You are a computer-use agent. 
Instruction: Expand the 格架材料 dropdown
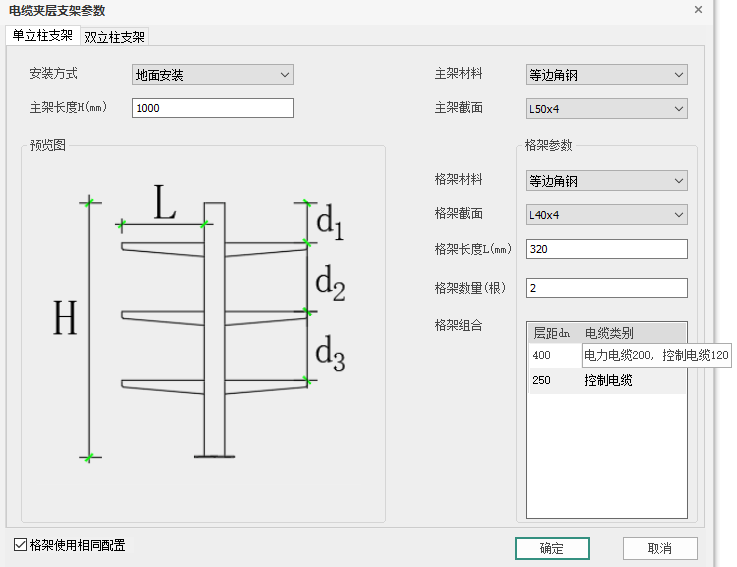coord(606,181)
